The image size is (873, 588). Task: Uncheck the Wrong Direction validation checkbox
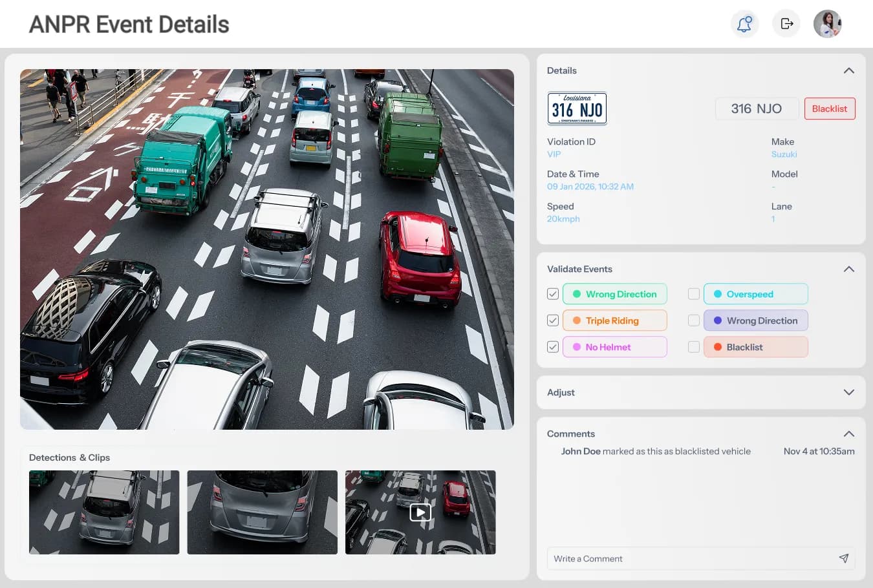(x=553, y=293)
